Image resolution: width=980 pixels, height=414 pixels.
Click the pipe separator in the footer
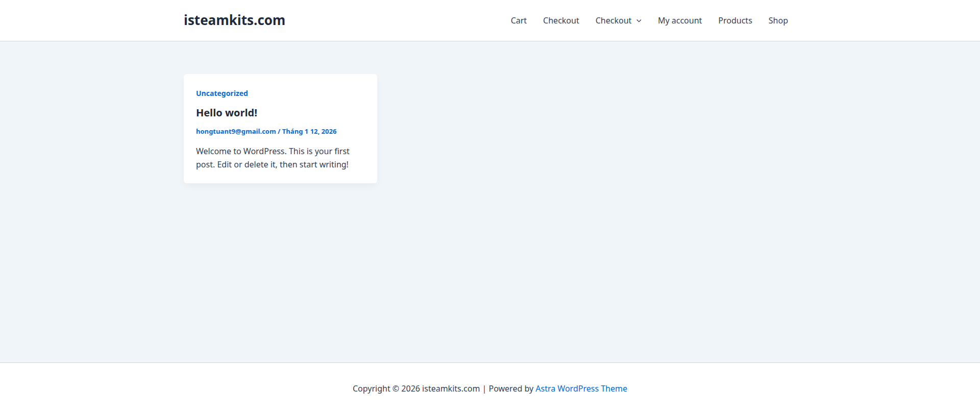coord(484,389)
